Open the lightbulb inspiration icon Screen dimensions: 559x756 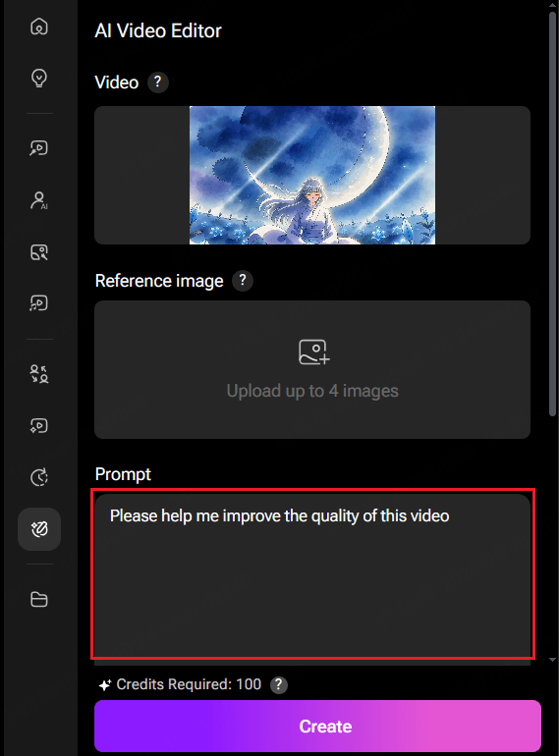pos(39,78)
